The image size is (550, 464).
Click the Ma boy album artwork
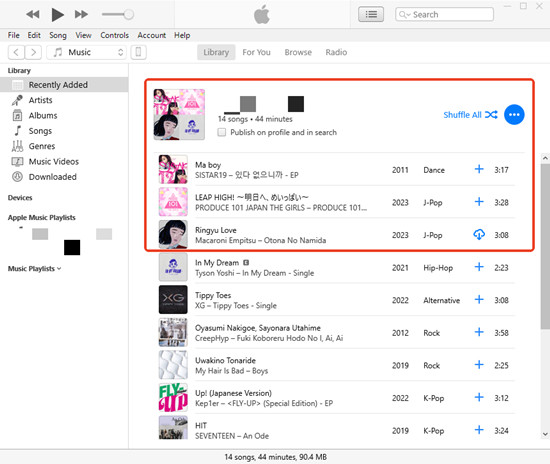point(173,170)
